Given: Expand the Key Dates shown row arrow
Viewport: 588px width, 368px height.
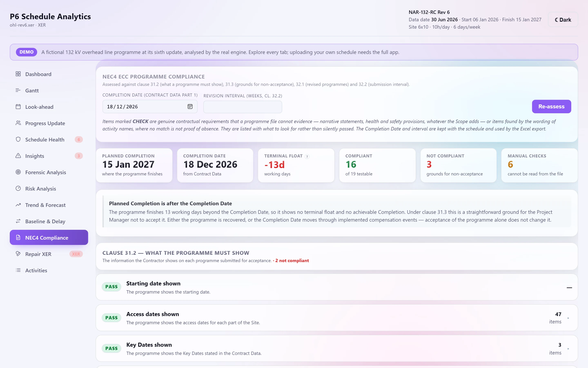Looking at the screenshot, I should click(x=568, y=349).
